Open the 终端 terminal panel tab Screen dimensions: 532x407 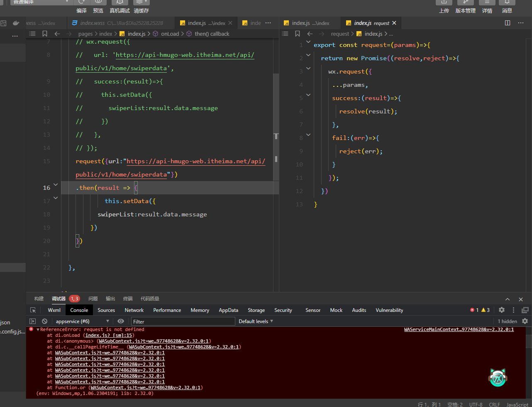point(128,299)
